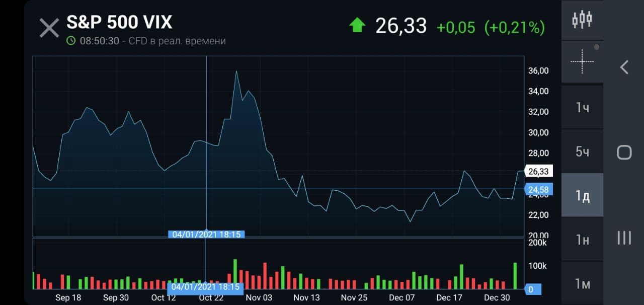Tap the Android back arrow
The height and width of the screenshot is (305, 644).
(x=624, y=67)
